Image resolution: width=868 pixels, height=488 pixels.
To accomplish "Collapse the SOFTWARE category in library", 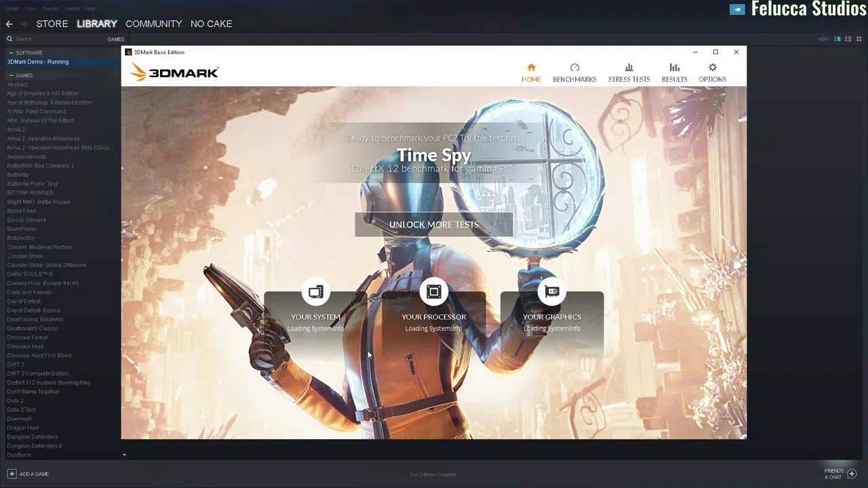I will point(11,53).
